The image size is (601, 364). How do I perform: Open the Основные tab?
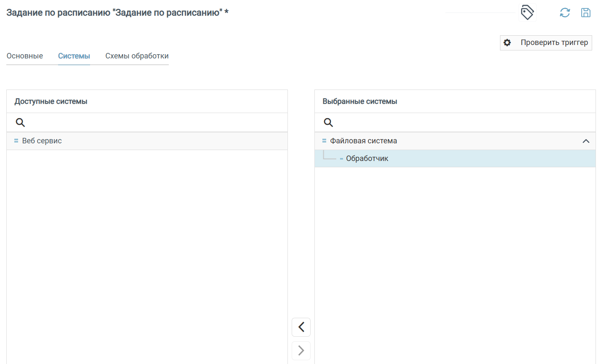25,56
